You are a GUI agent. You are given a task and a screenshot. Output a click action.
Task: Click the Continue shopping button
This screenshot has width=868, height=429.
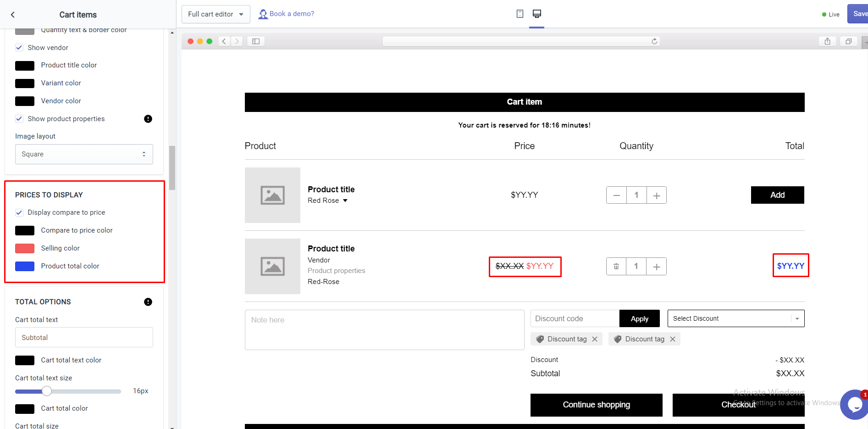tap(596, 405)
